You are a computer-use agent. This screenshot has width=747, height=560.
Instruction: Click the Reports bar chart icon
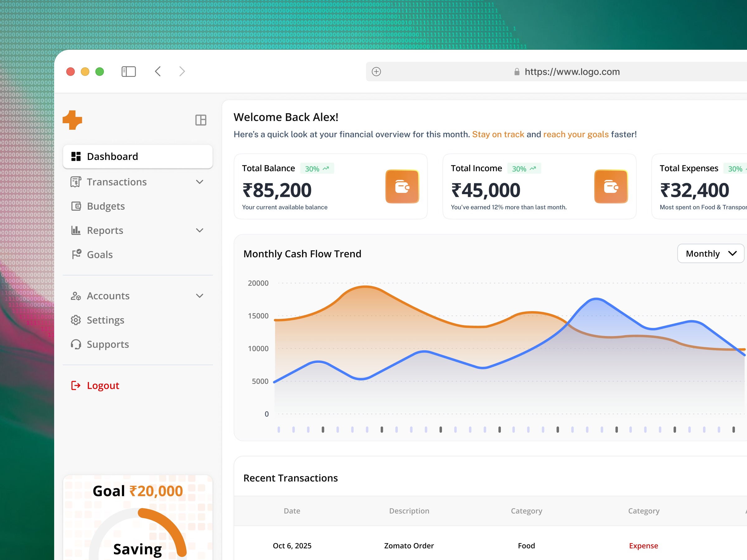point(76,230)
